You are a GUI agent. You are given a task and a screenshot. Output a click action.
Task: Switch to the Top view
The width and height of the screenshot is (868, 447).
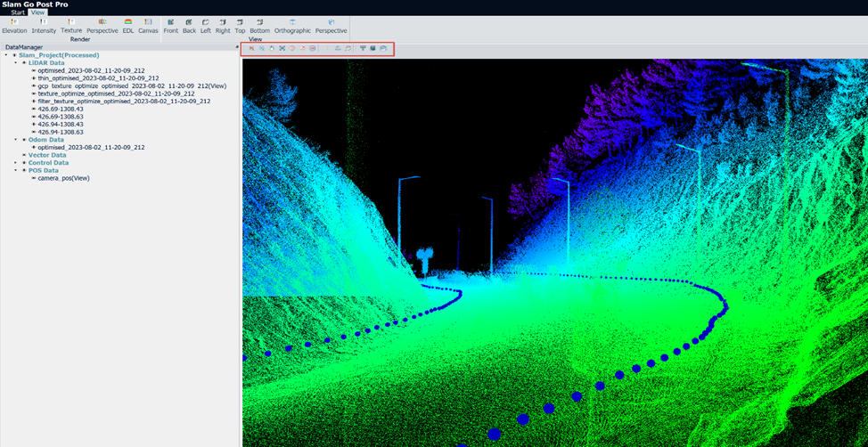pyautogui.click(x=240, y=27)
